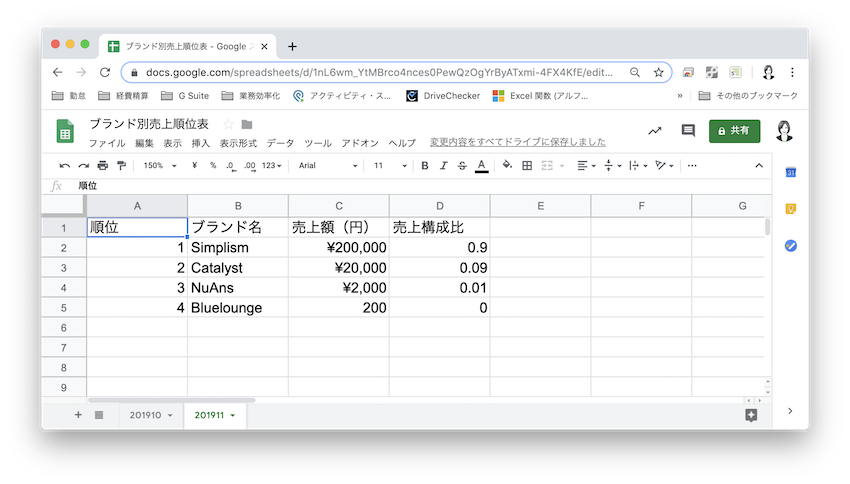Screen dimensions: 850x484
Task: Switch to the 201910 sheet tab
Action: tap(149, 415)
